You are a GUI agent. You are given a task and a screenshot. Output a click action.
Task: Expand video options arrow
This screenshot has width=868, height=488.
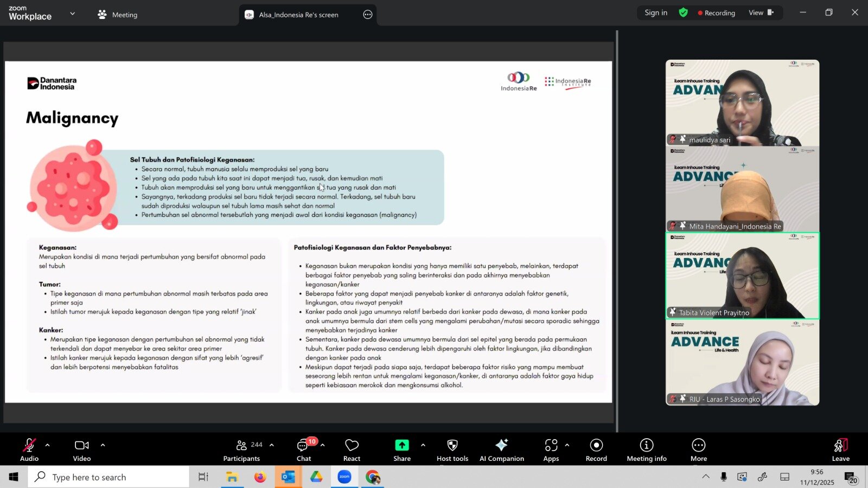pos(103,445)
